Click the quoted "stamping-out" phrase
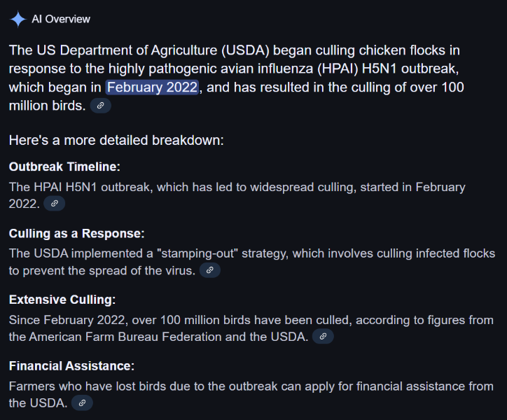Image resolution: width=507 pixels, height=420 pixels. click(x=197, y=254)
